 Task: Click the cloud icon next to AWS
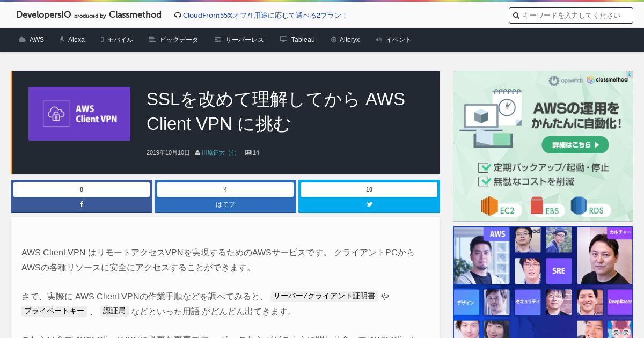pyautogui.click(x=22, y=40)
